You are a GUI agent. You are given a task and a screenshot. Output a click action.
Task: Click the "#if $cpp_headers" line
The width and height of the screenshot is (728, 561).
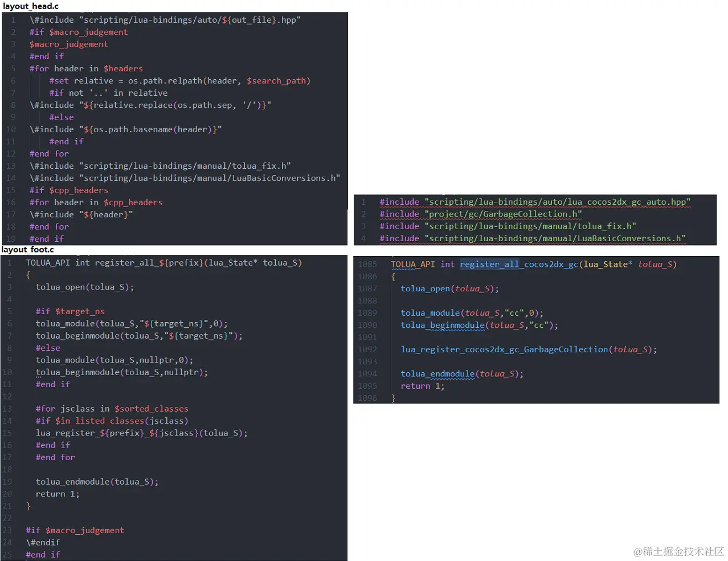[69, 190]
